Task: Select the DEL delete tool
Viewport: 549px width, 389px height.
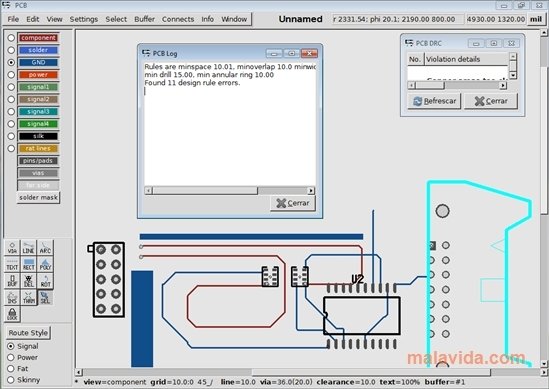Action: [x=28, y=281]
